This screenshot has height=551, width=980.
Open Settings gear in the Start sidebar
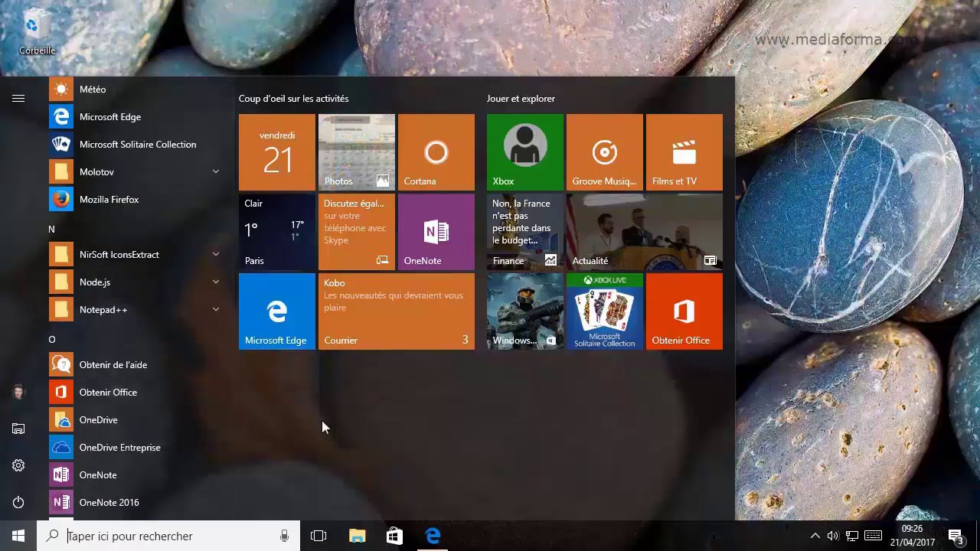(x=18, y=465)
